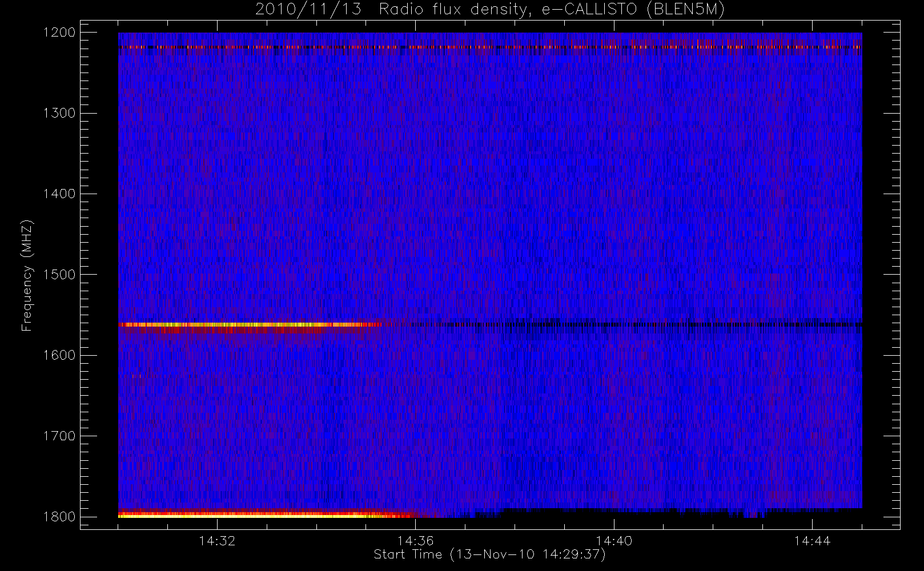Click the 1700 frequency tick label
The image size is (924, 571).
(59, 436)
